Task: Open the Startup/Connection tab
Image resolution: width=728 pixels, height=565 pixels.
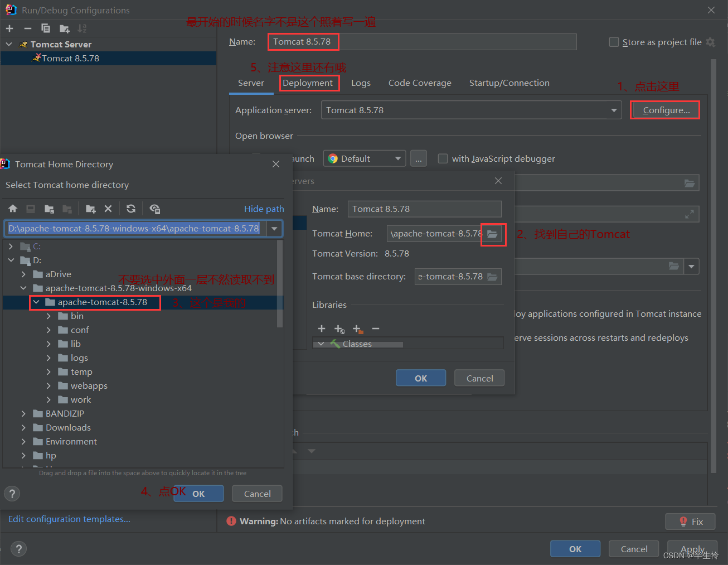Action: pos(509,83)
